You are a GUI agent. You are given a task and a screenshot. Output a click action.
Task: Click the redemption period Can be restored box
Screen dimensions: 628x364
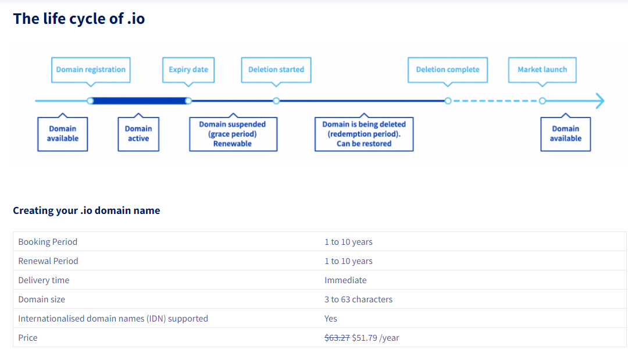point(364,134)
